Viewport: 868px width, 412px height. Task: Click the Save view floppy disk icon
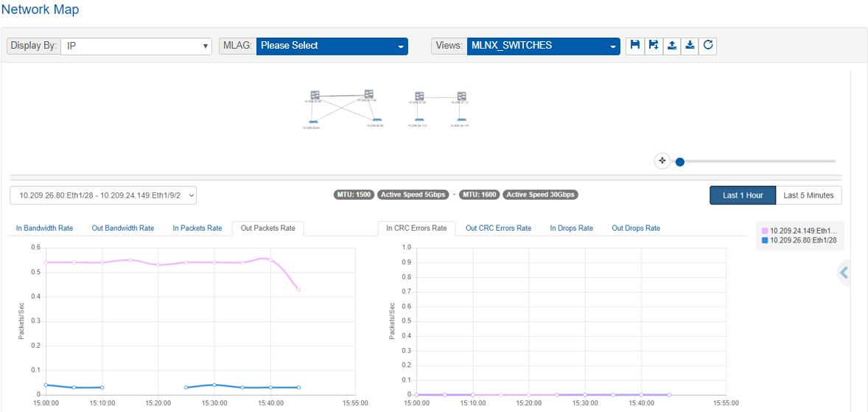634,46
